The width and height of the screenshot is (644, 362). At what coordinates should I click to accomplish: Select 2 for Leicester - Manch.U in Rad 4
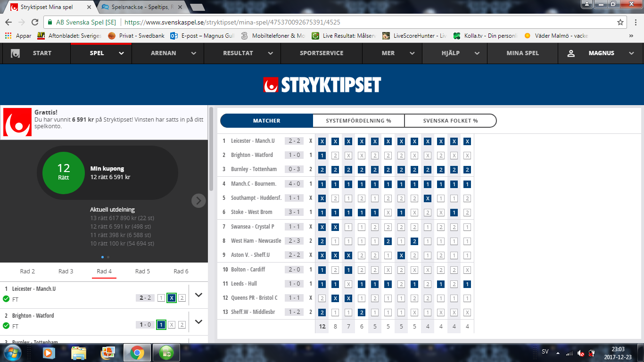click(x=182, y=298)
